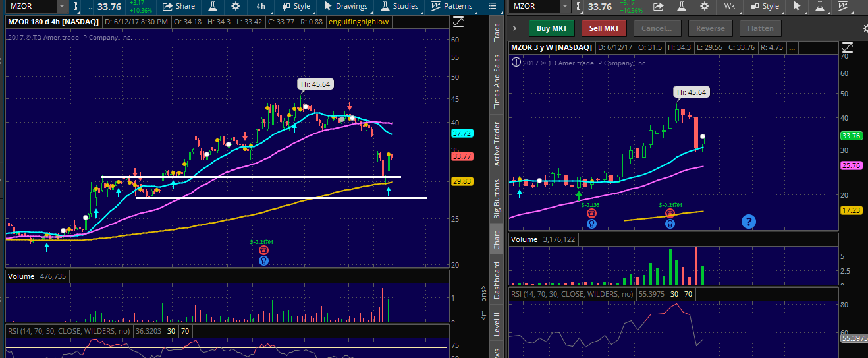Open Studies dropdown in left chart
The width and height of the screenshot is (868, 358).
click(399, 7)
